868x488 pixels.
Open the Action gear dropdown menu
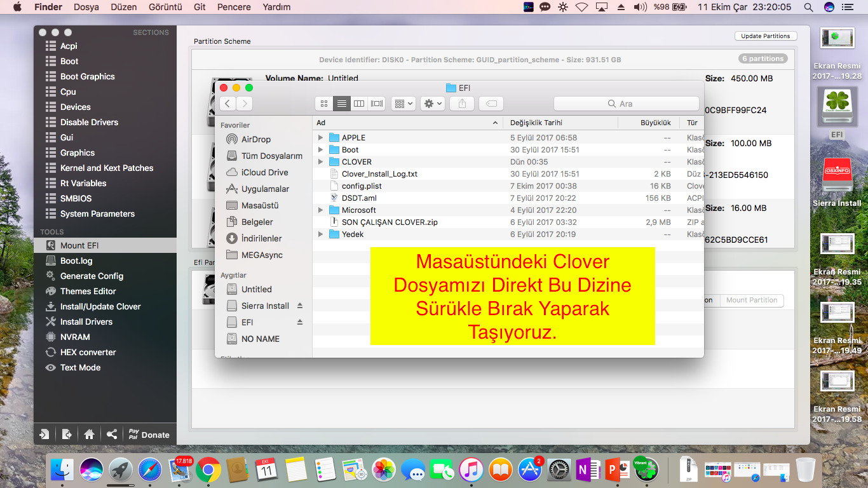pyautogui.click(x=432, y=104)
